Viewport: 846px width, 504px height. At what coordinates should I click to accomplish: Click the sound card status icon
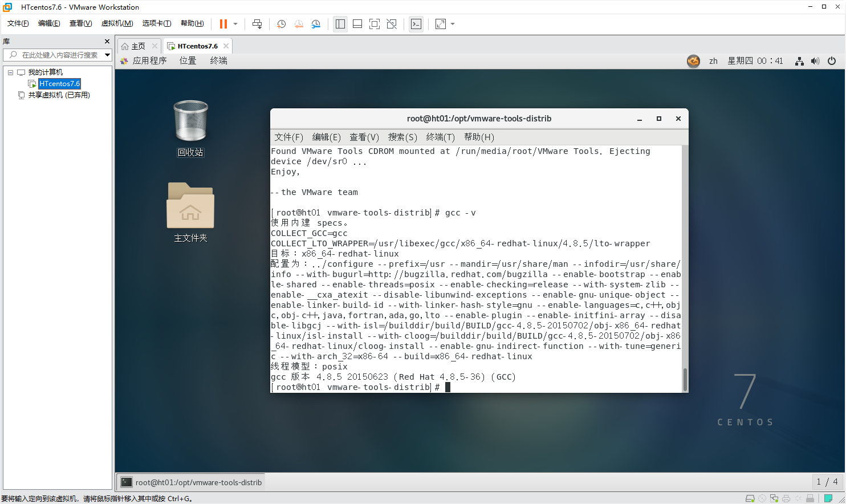pyautogui.click(x=798, y=498)
